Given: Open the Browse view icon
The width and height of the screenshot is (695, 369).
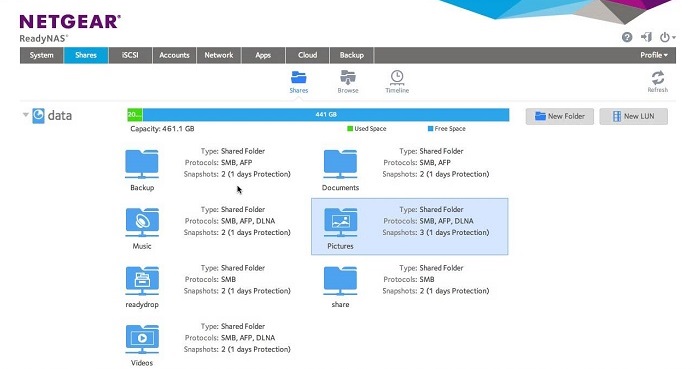Looking at the screenshot, I should pos(348,78).
